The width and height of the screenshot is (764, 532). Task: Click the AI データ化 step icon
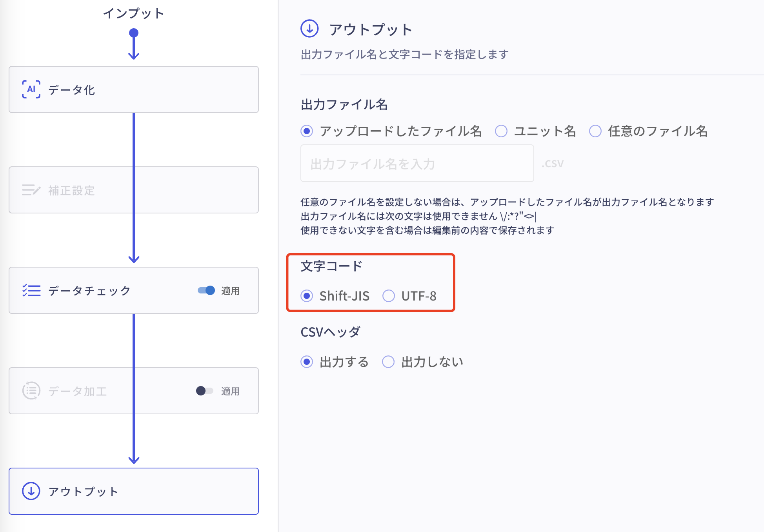[x=31, y=89]
